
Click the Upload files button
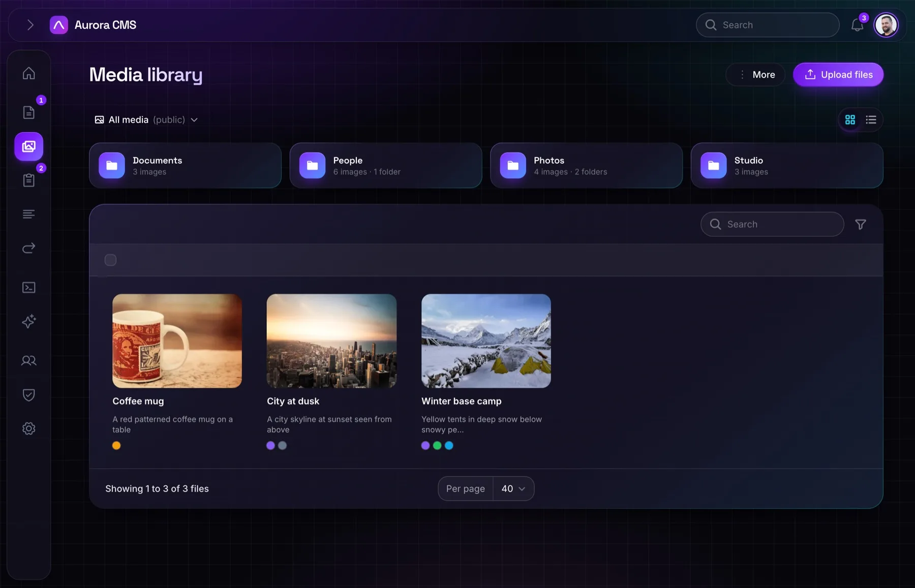(838, 75)
